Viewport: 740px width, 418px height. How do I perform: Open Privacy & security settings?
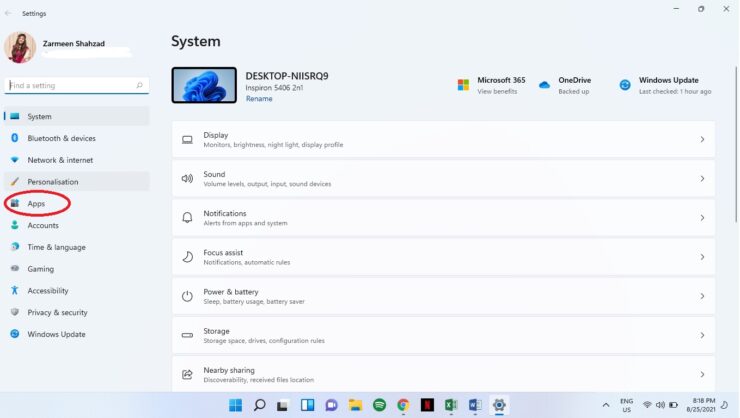click(x=77, y=312)
